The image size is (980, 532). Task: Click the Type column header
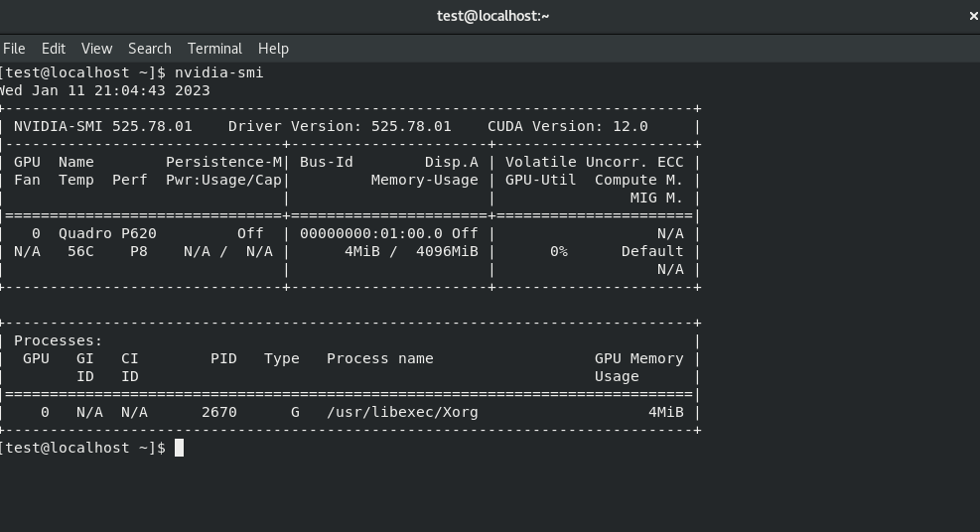282,359
